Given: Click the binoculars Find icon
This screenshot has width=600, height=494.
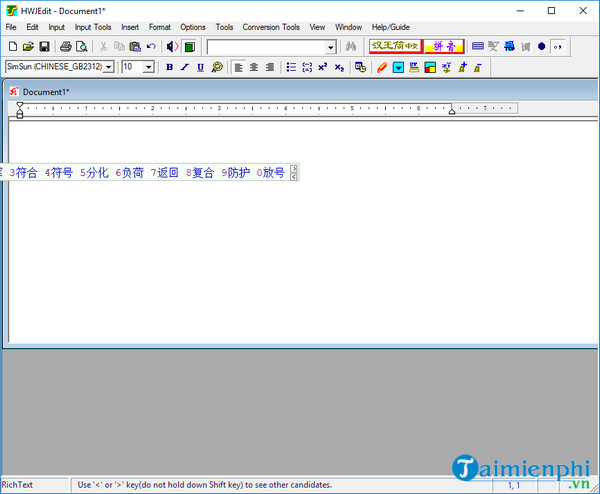Looking at the screenshot, I should click(351, 47).
